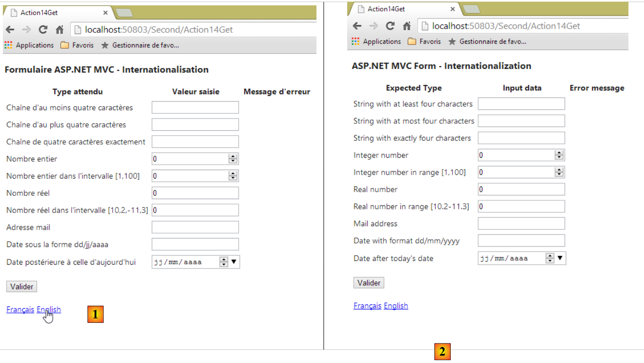Focus the 'String with at least four characters' field
This screenshot has height=363, width=644.
click(521, 104)
